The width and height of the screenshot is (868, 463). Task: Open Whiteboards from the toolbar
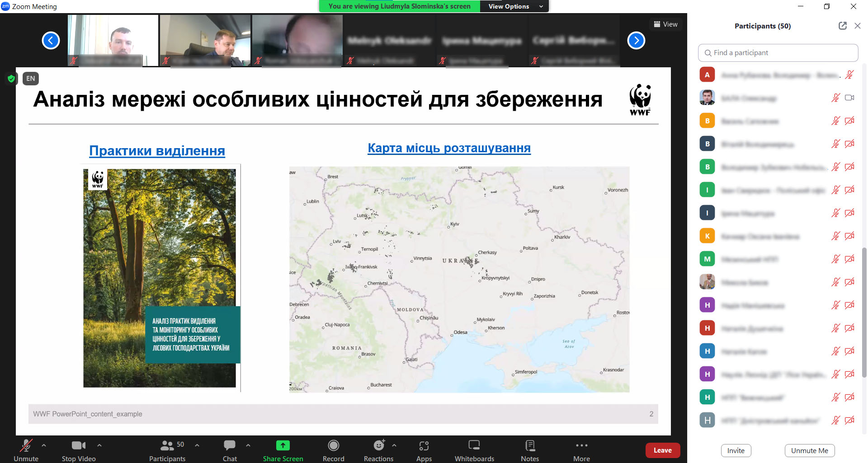pos(474,450)
